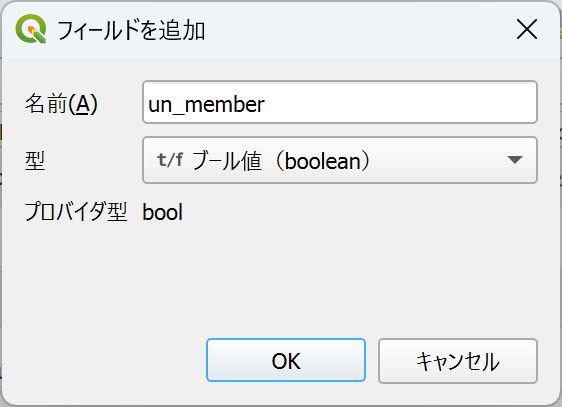The width and height of the screenshot is (562, 407).
Task: Click the 名前(A) label
Action: coord(61,104)
